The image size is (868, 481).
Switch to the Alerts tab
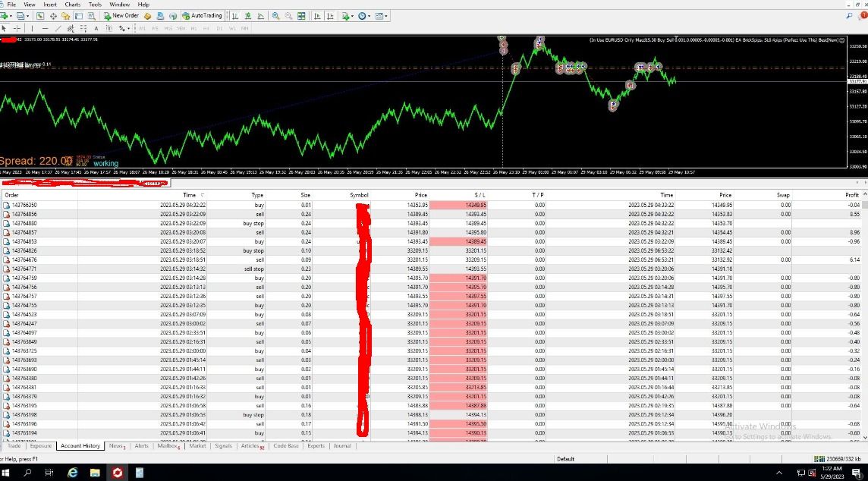pos(142,446)
